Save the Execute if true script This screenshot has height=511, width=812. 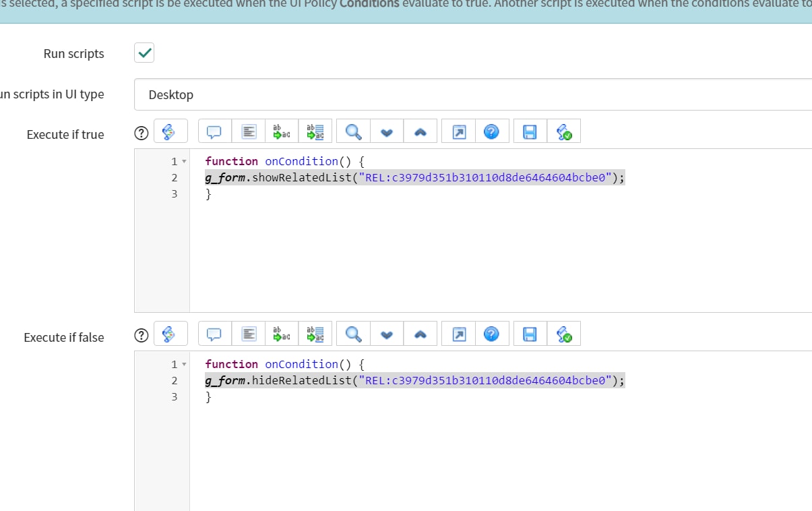(x=529, y=131)
